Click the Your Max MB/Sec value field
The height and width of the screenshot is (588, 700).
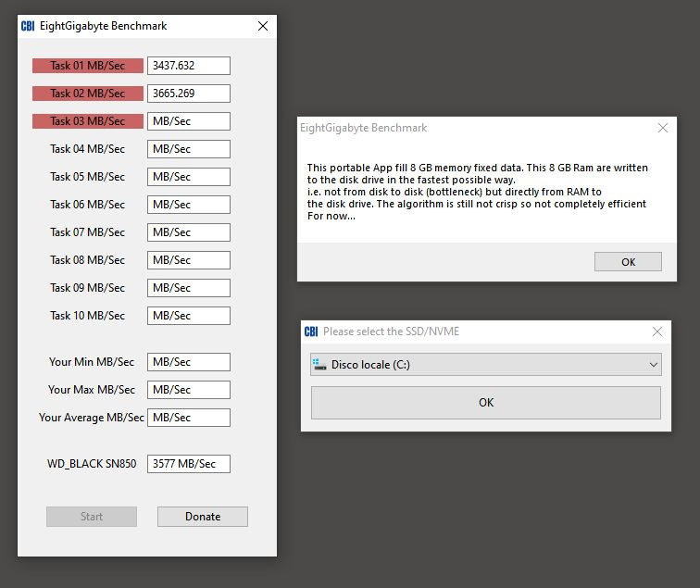click(189, 390)
